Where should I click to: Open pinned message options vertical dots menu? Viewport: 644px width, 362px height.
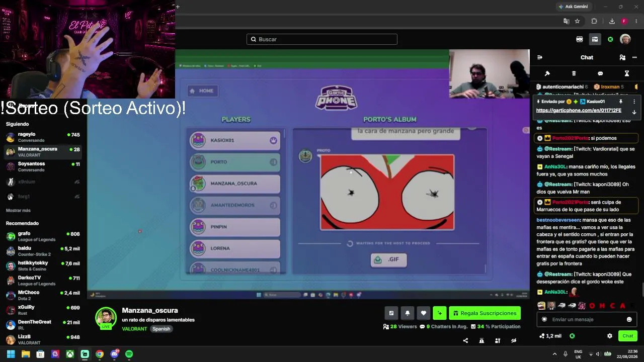634,102
